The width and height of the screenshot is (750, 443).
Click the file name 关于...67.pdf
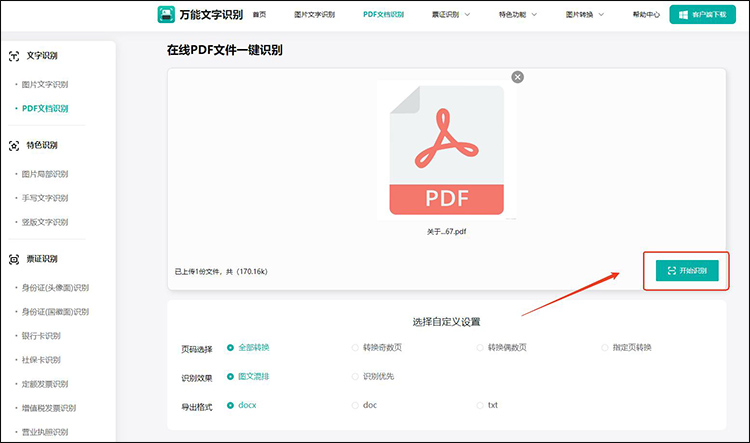pyautogui.click(x=446, y=232)
